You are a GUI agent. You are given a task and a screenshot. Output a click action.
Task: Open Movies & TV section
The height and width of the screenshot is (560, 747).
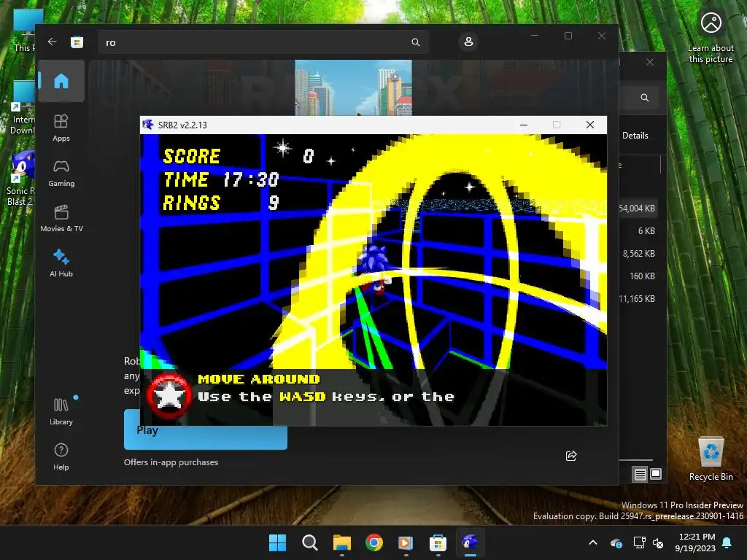point(61,219)
